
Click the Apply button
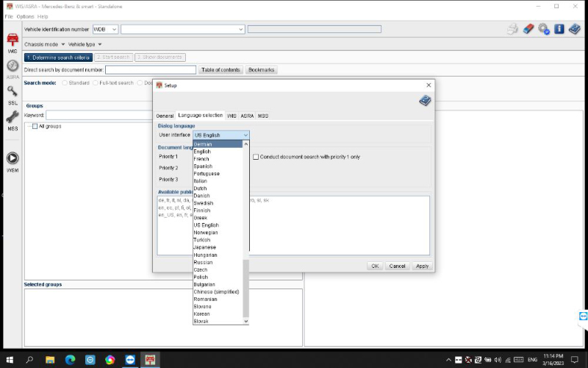point(422,266)
